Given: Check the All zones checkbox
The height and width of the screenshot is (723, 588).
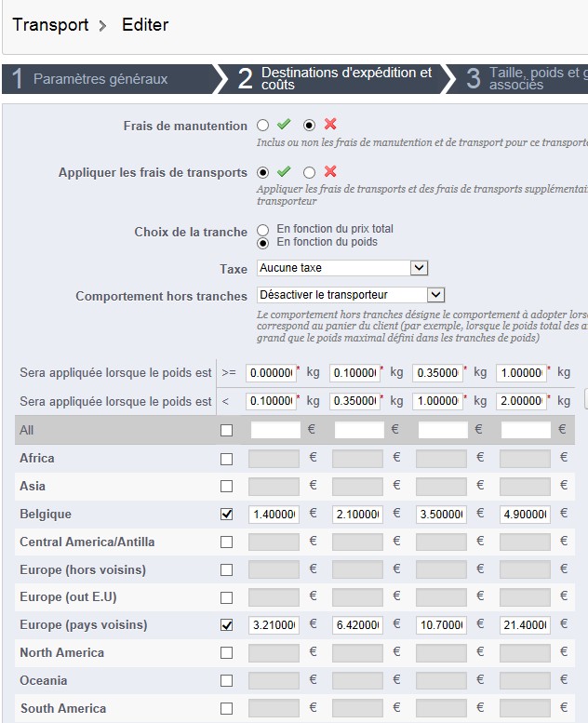Looking at the screenshot, I should (226, 431).
